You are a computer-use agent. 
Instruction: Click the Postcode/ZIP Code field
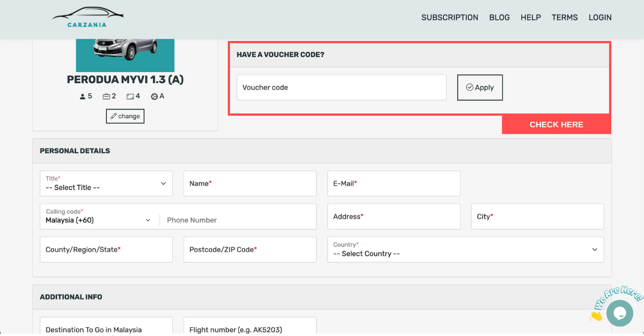pos(250,250)
